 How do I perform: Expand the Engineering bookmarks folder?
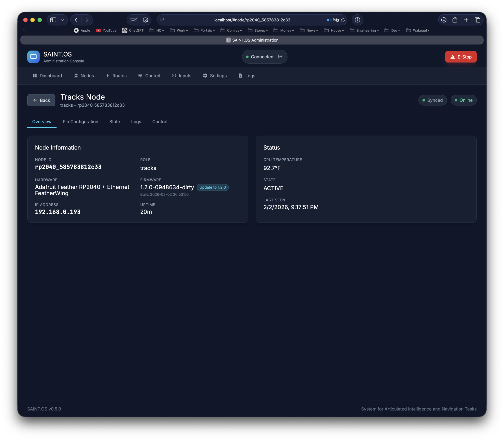(364, 31)
